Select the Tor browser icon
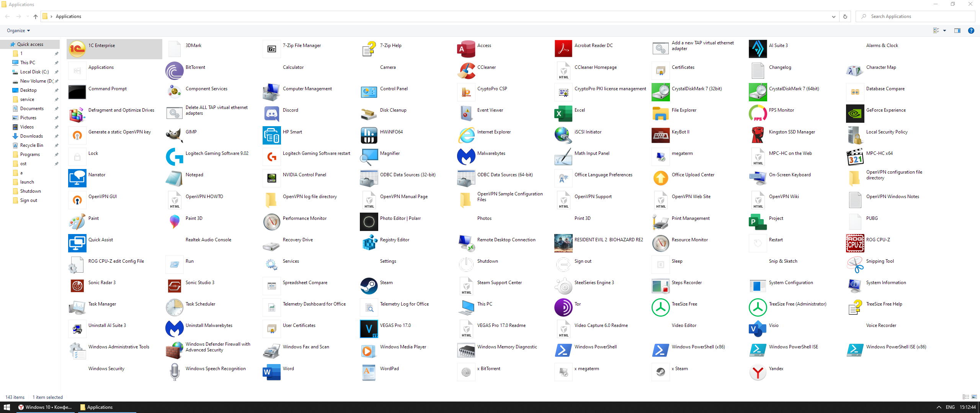This screenshot has height=413, width=980. 563,307
